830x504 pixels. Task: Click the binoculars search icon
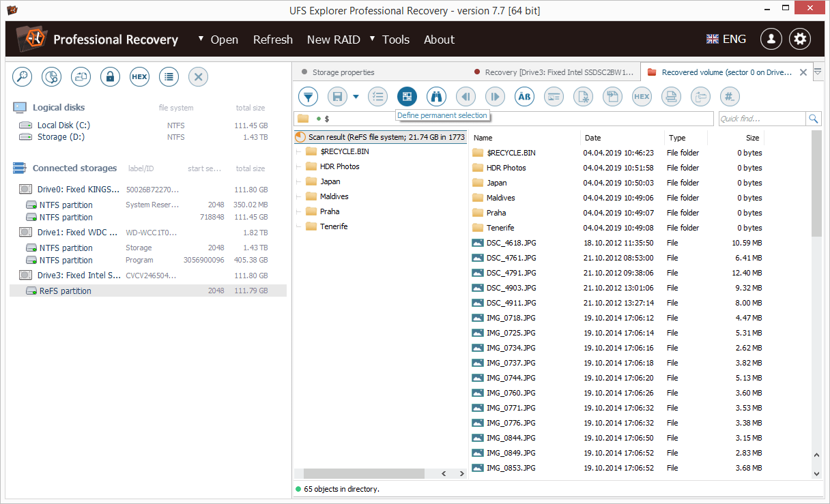[x=437, y=97]
